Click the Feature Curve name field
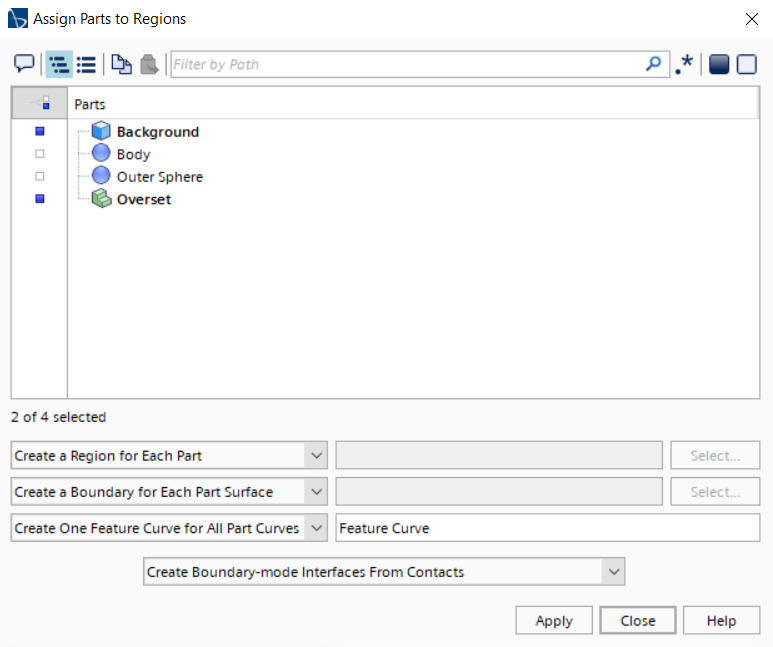The image size is (773, 647). click(547, 528)
